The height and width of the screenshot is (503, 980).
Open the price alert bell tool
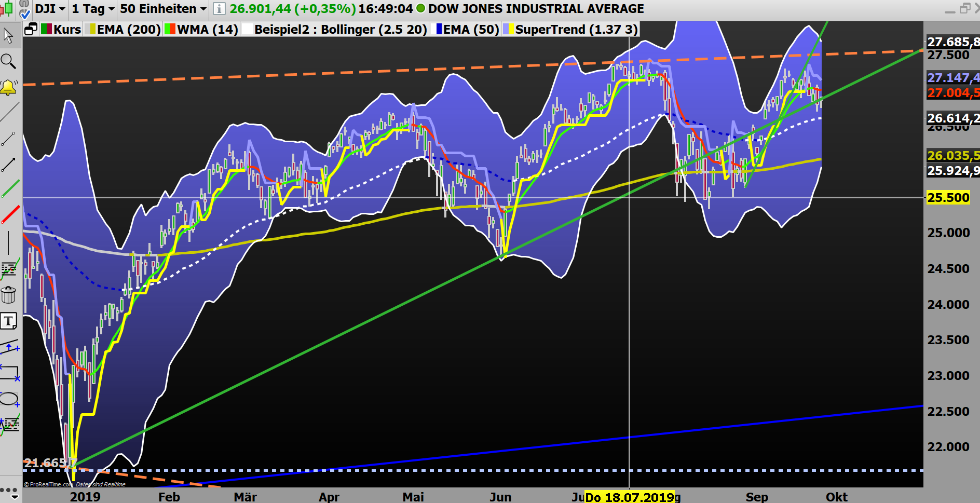8,87
